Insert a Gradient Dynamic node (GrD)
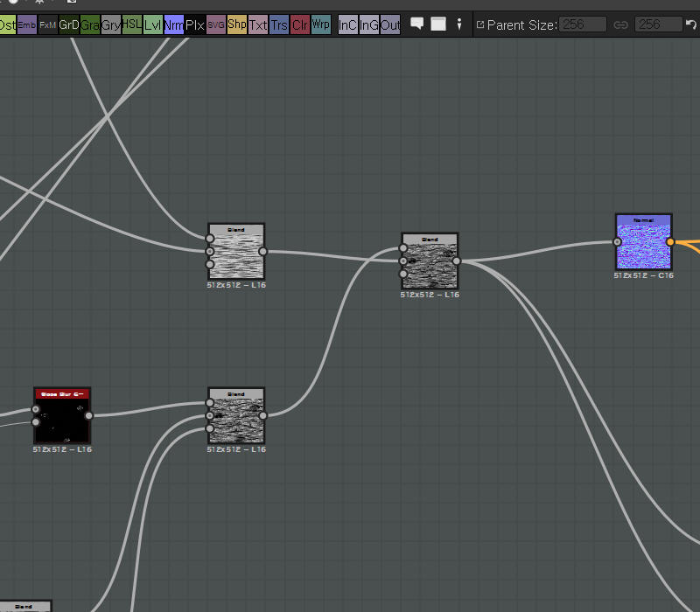The image size is (700, 612). coord(69,24)
